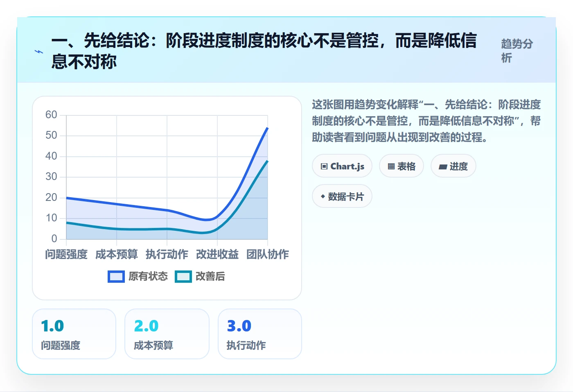Toggle the 原有状态 legend swatch
573x392 pixels.
click(x=116, y=277)
